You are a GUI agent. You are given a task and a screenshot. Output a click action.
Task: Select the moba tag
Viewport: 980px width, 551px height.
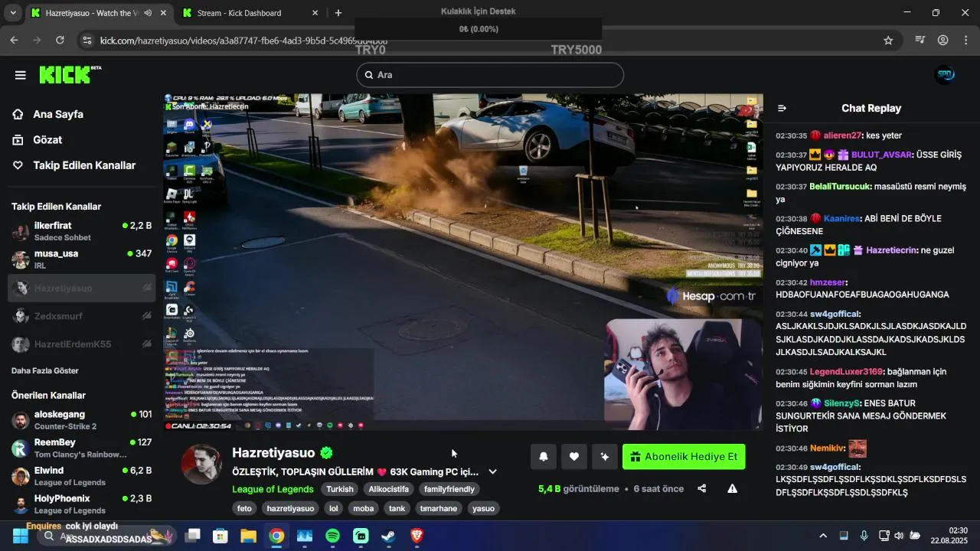point(364,508)
